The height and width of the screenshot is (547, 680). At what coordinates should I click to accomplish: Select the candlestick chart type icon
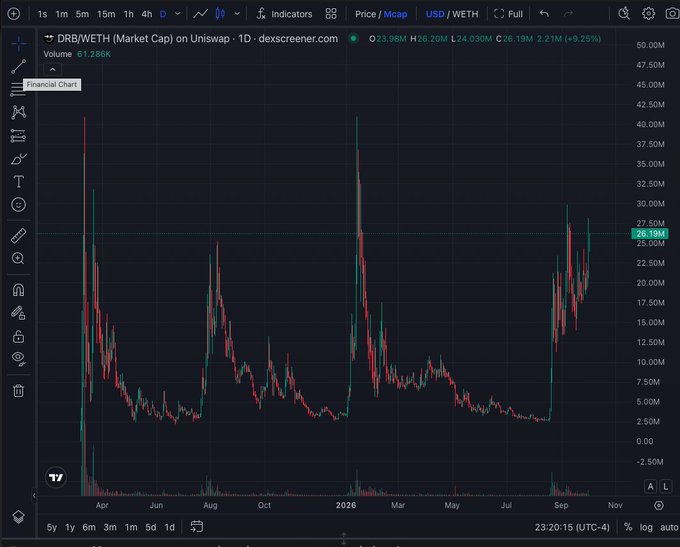coord(220,14)
